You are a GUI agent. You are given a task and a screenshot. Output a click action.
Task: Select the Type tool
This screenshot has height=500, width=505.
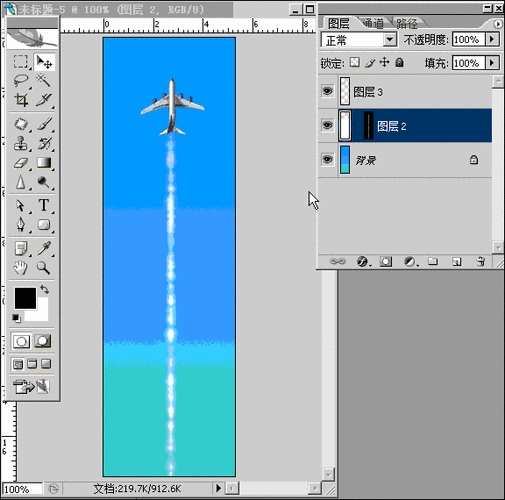(44, 205)
